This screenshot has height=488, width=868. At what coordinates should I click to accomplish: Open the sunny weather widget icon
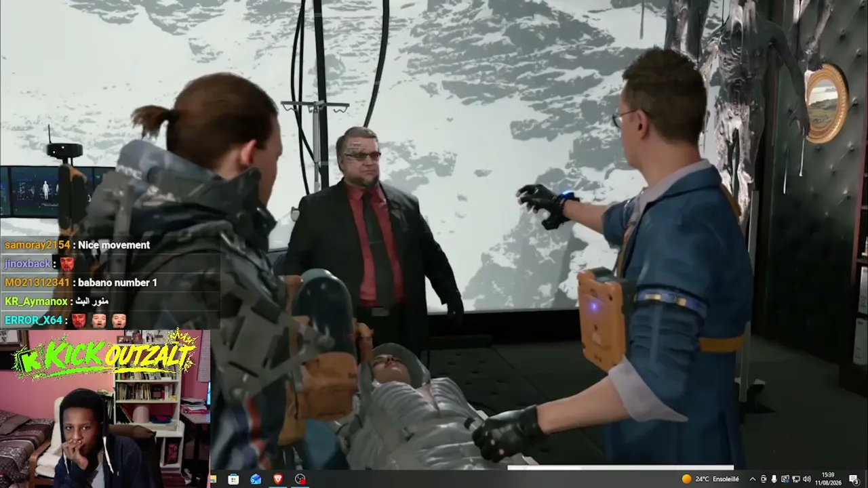pyautogui.click(x=687, y=479)
